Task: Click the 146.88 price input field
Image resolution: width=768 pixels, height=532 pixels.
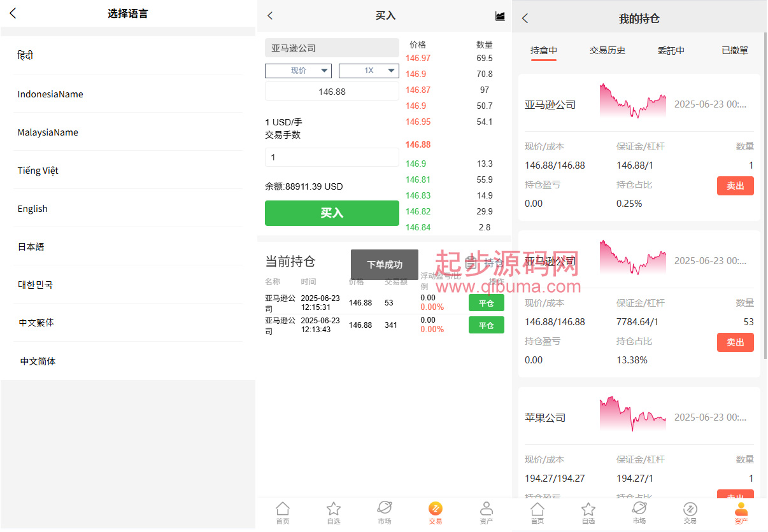Action: coord(332,92)
